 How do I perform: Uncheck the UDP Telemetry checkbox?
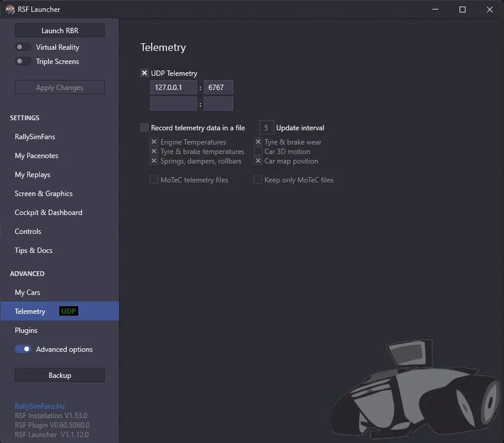[145, 73]
